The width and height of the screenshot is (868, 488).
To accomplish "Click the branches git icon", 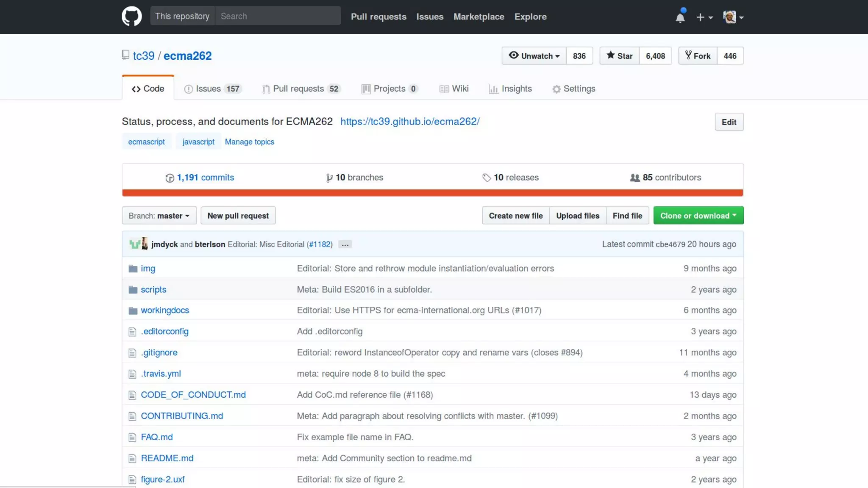I will [329, 178].
